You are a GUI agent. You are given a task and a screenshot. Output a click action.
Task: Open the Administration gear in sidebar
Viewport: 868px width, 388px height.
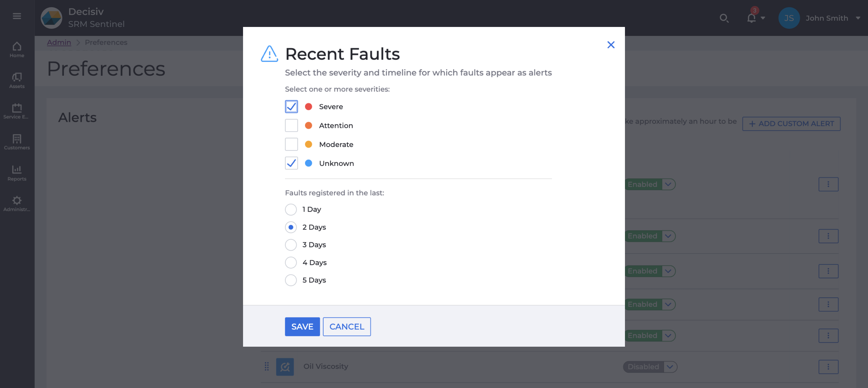tap(17, 204)
